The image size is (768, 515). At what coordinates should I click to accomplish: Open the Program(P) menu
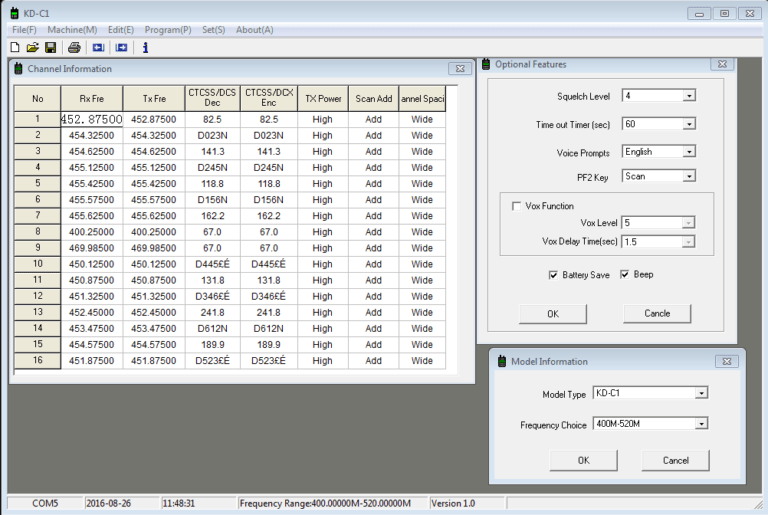tap(167, 30)
